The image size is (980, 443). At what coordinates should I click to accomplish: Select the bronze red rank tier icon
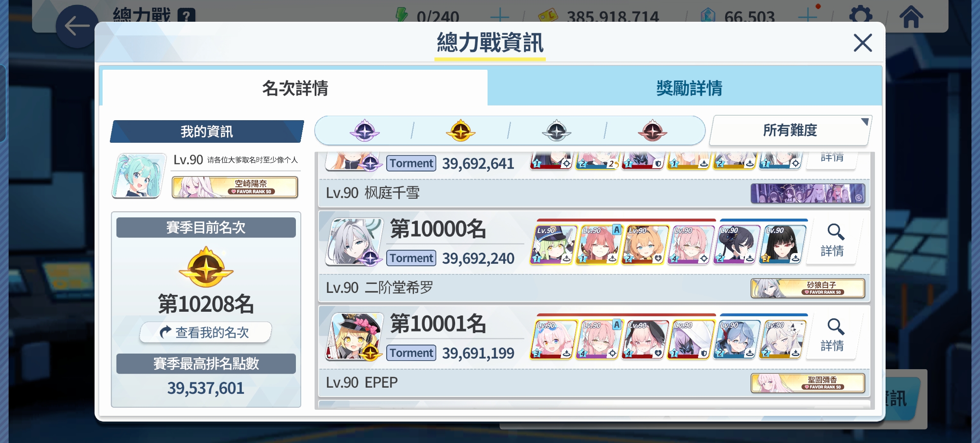click(x=653, y=131)
